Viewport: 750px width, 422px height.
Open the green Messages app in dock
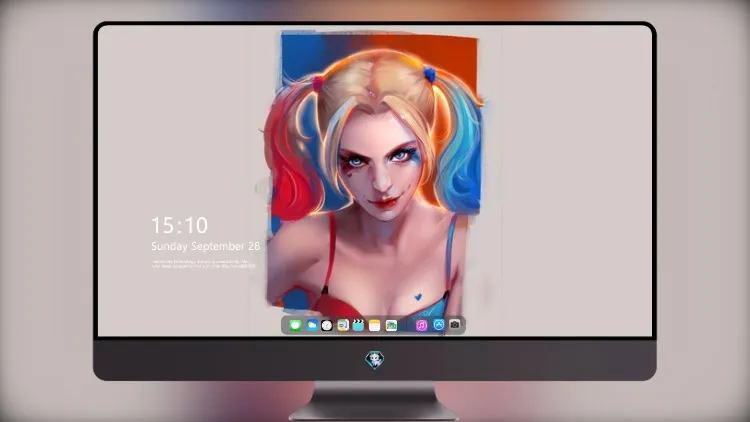[x=295, y=325]
